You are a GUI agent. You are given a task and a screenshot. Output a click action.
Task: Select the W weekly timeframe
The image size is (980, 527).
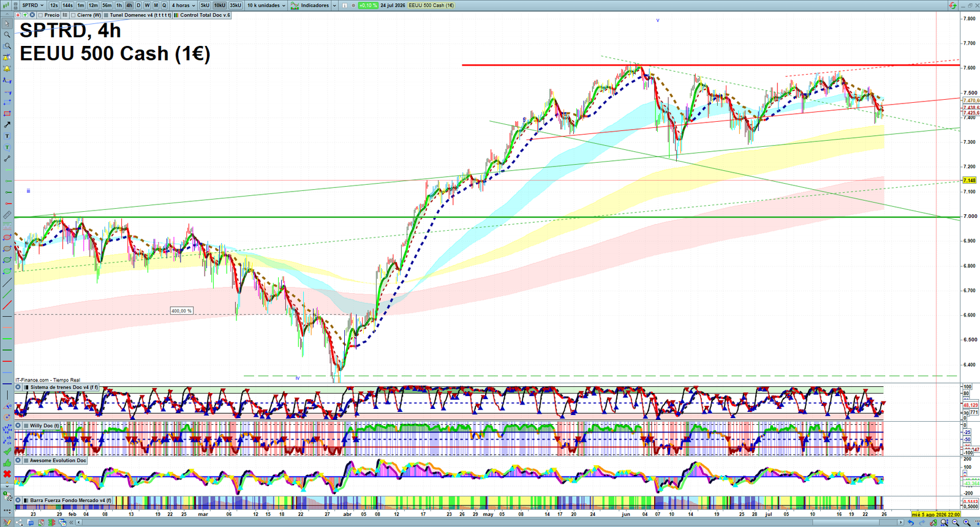(147, 6)
